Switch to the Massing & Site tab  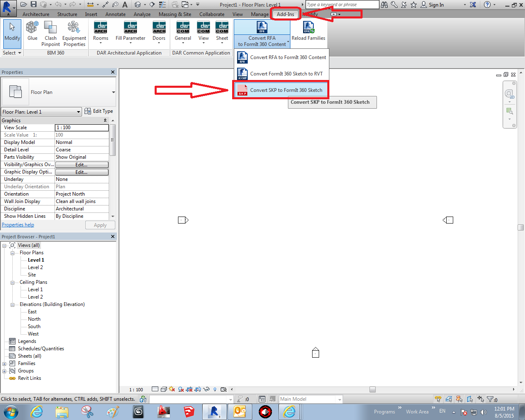[175, 14]
